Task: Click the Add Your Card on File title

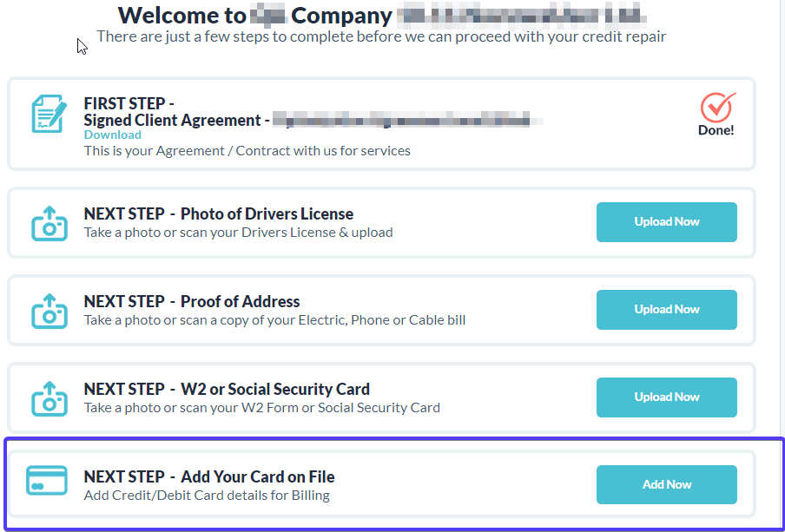Action: (208, 476)
